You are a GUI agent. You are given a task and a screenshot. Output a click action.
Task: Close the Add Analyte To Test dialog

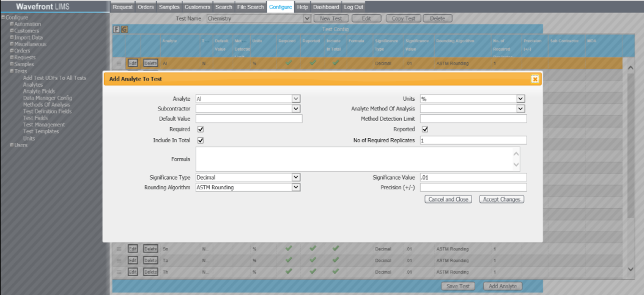pos(535,79)
